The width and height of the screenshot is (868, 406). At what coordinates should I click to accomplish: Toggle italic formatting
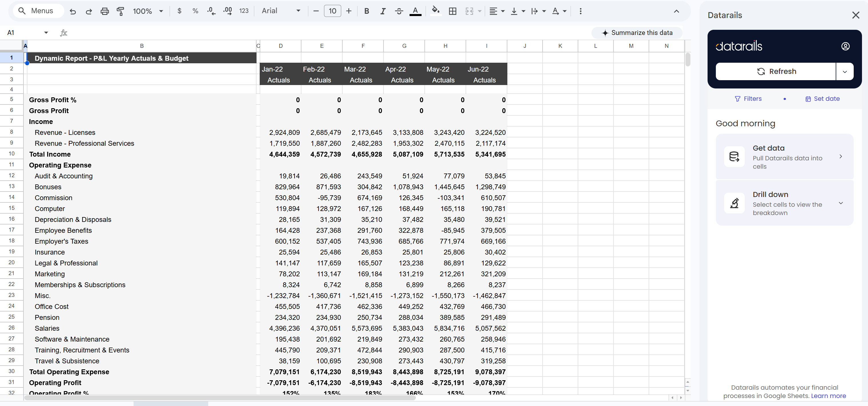coord(383,11)
